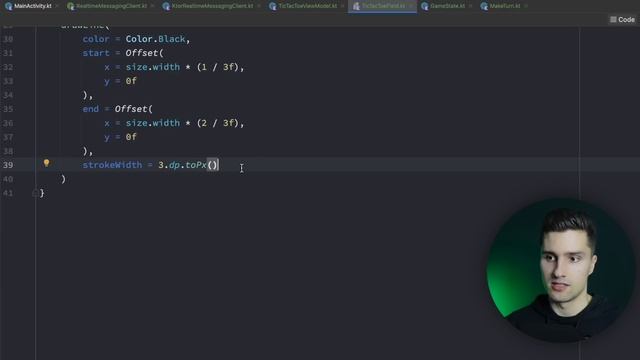Close the MakeTurn.kt tab
640x360 pixels.
pyautogui.click(x=526, y=6)
